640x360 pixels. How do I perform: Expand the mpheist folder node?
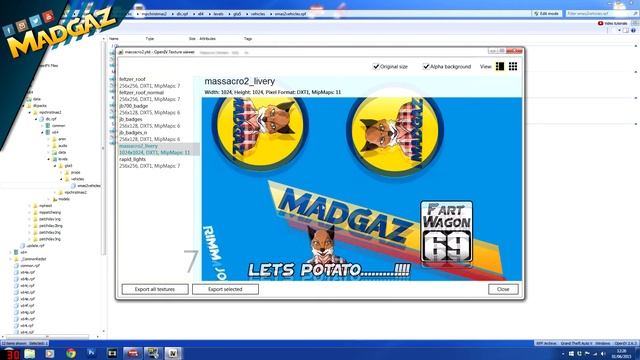pos(29,206)
